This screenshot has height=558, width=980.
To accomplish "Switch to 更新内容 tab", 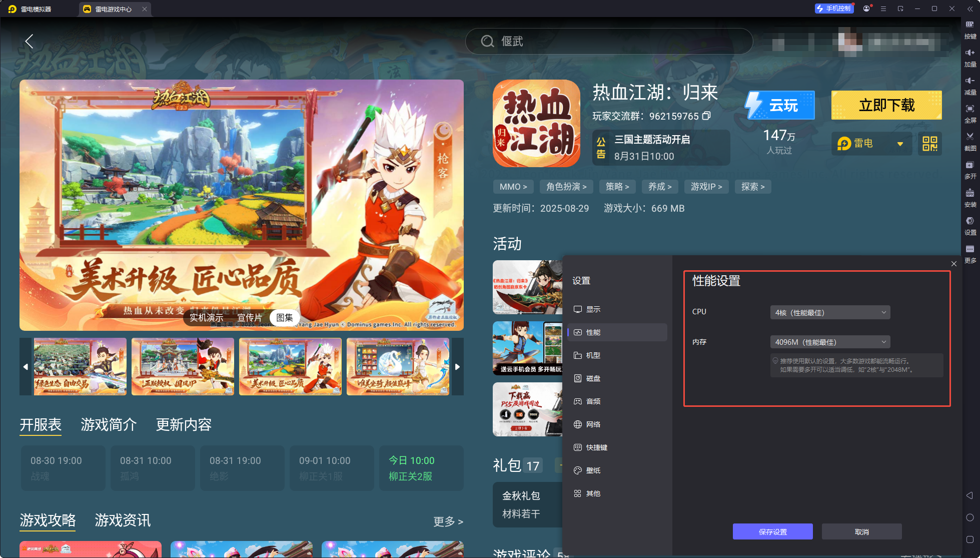I will [x=184, y=425].
